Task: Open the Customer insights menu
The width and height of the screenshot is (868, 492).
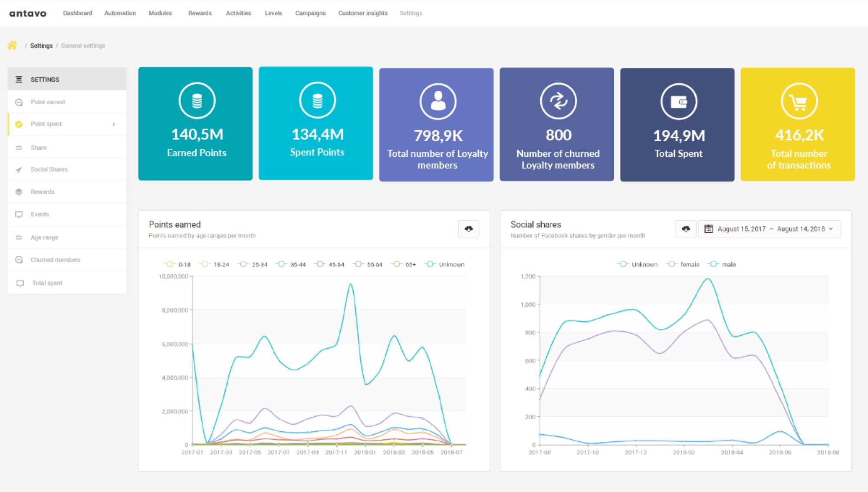Action: pos(363,13)
